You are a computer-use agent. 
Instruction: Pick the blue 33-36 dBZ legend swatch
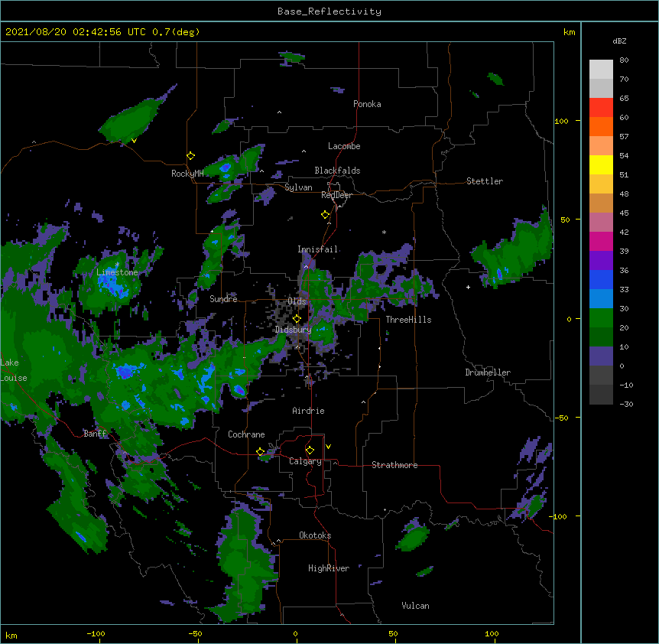coord(601,279)
